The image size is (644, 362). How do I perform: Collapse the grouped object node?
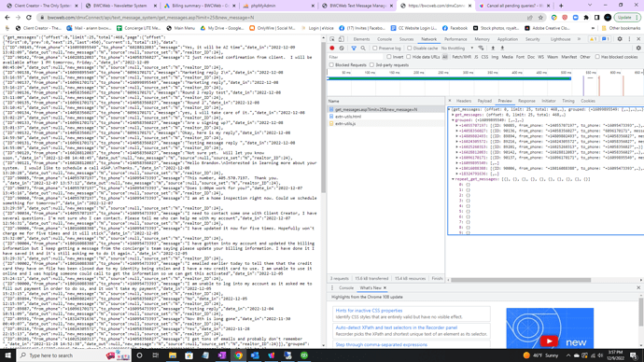tap(453, 120)
